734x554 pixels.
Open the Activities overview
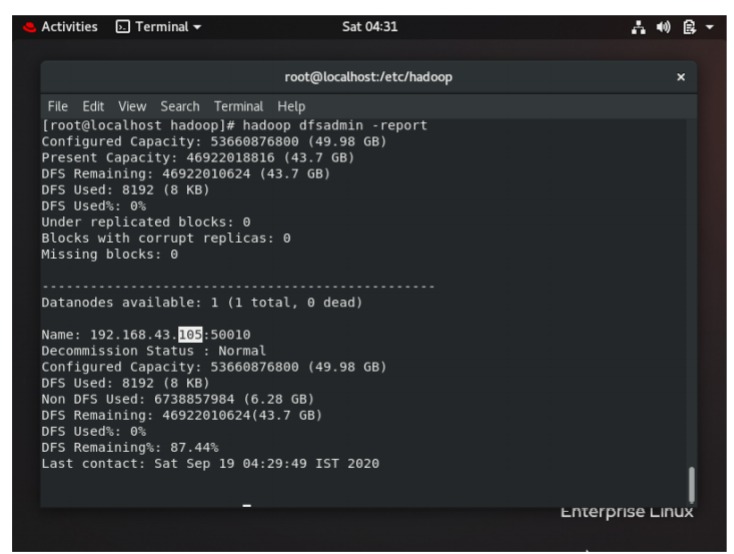[69, 27]
